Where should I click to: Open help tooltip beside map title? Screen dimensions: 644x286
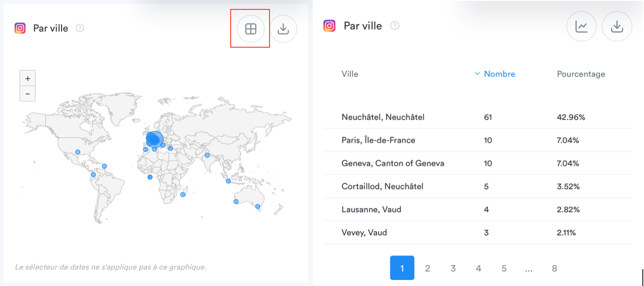(80, 28)
